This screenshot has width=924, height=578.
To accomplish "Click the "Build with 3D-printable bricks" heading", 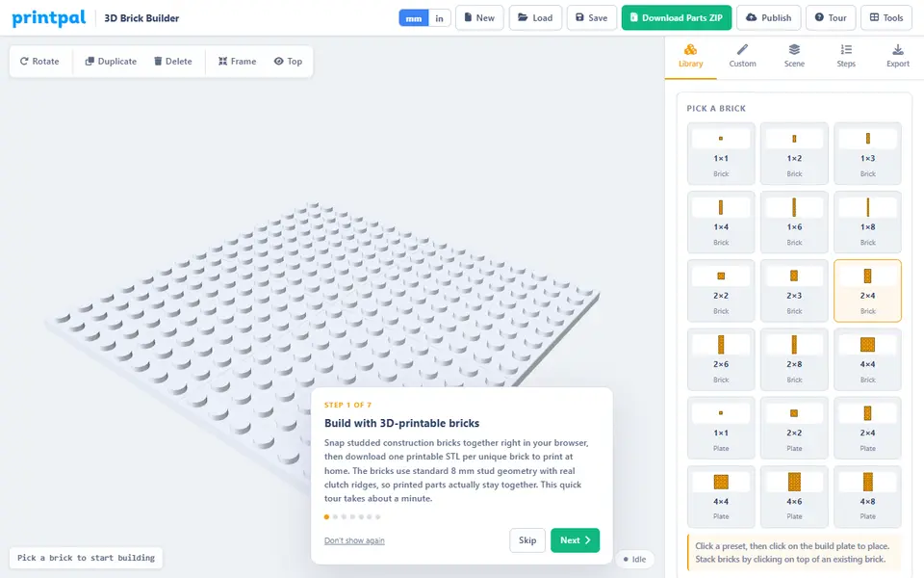I will pyautogui.click(x=402, y=423).
